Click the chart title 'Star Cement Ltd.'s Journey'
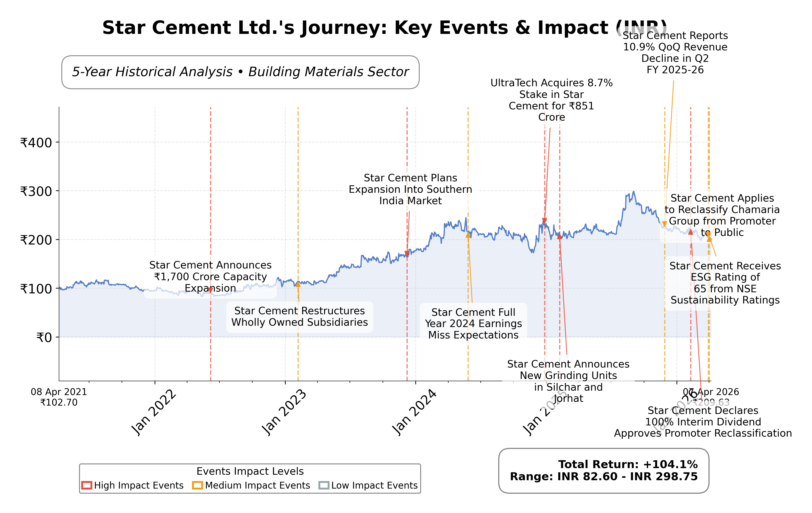Viewport: 812px width, 513px height. tap(385, 28)
